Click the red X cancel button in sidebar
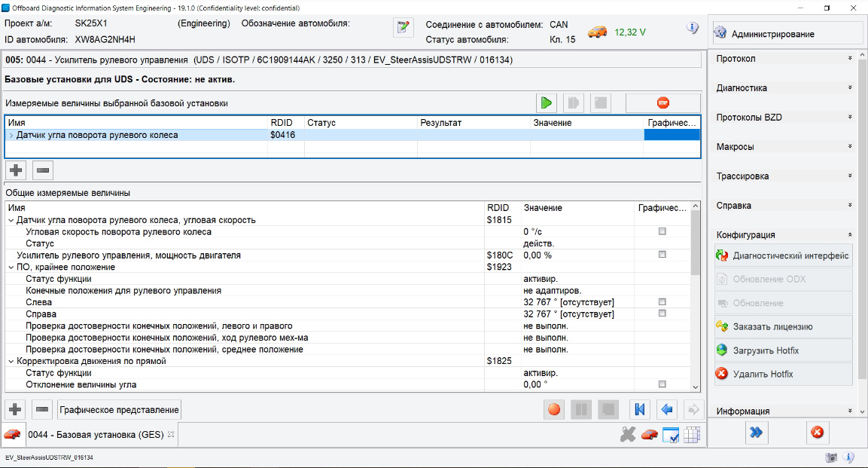Viewport: 868px width, 468px height. [817, 433]
